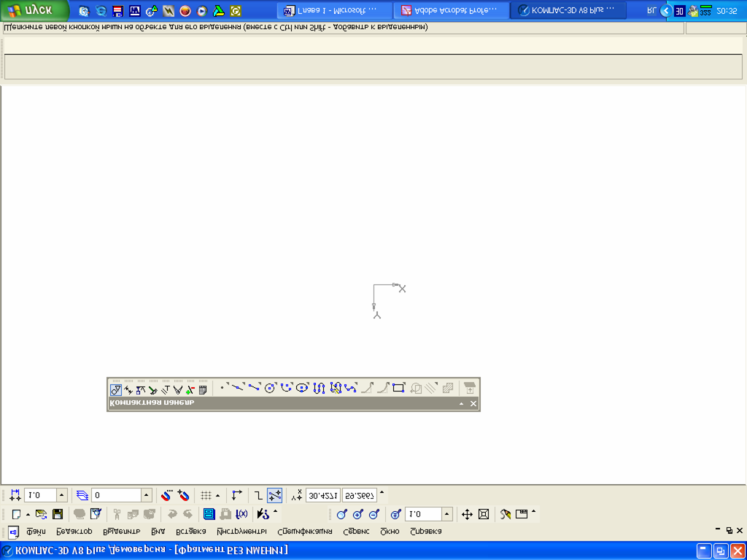This screenshot has width=747, height=560.
Task: Select the Continuous object input tool
Action: 336,388
